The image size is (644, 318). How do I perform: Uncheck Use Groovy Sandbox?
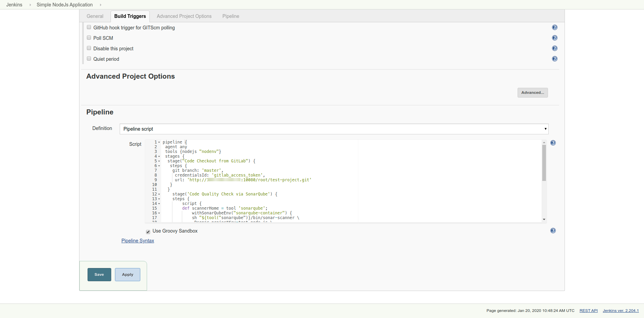pyautogui.click(x=148, y=232)
